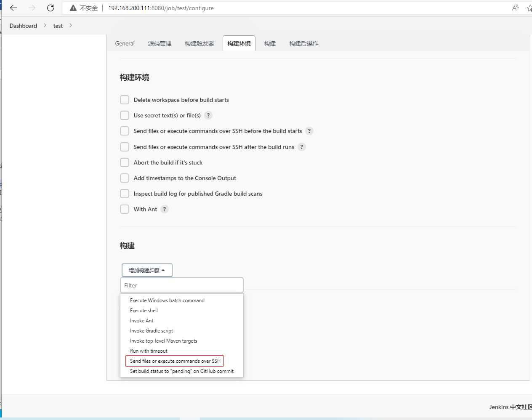Enable Abort the build if it's stuck
The image size is (532, 420).
click(125, 162)
